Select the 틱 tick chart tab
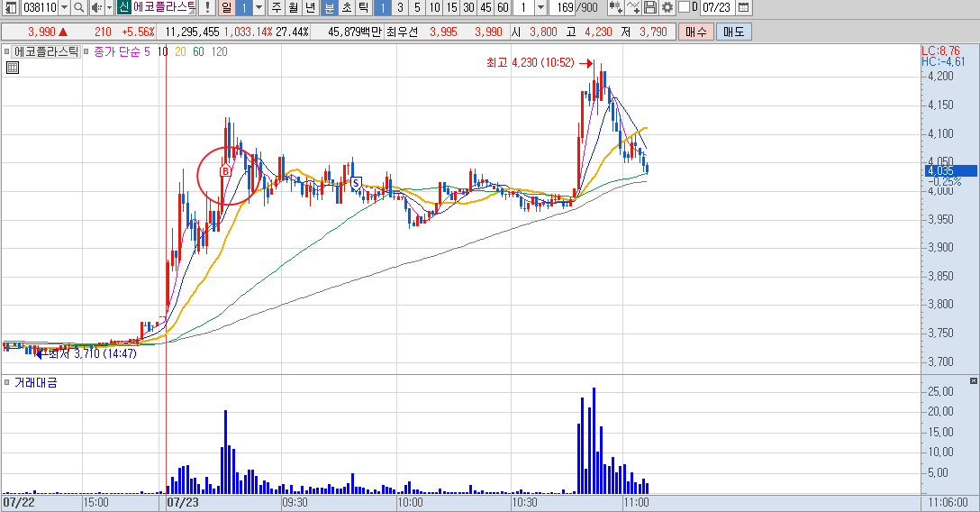 coord(363,7)
